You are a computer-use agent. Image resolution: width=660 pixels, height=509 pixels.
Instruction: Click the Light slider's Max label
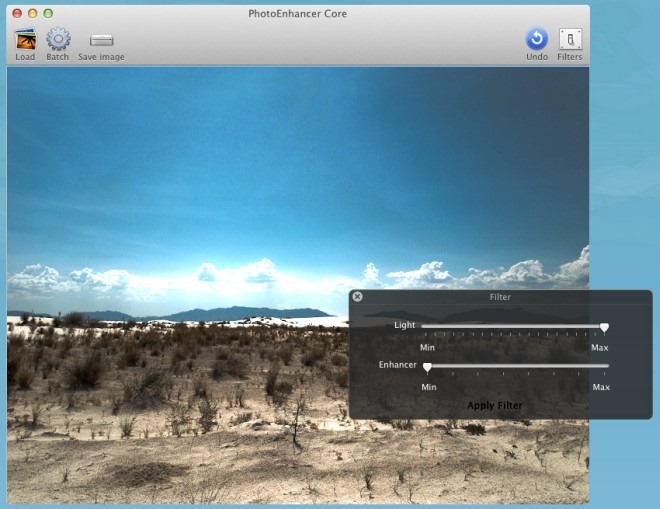pyautogui.click(x=599, y=347)
